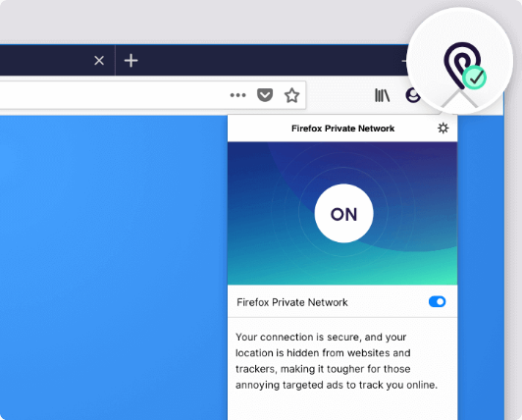
Task: Click the connection is secure description text
Action: [337, 361]
